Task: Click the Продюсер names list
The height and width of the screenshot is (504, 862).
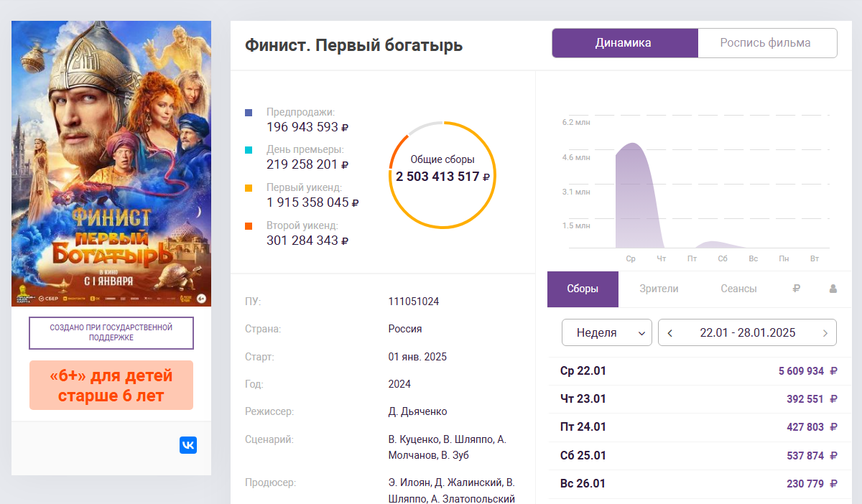Action: (452, 490)
